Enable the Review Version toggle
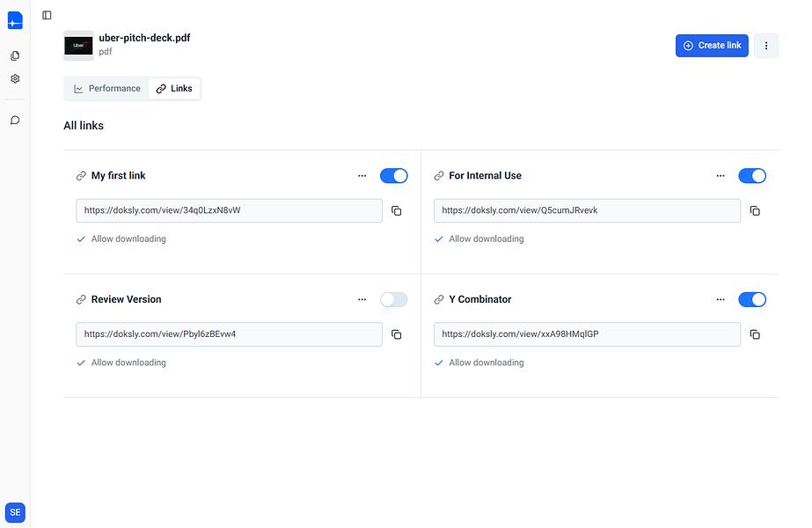Screen dimensions: 812x528 coord(393,299)
